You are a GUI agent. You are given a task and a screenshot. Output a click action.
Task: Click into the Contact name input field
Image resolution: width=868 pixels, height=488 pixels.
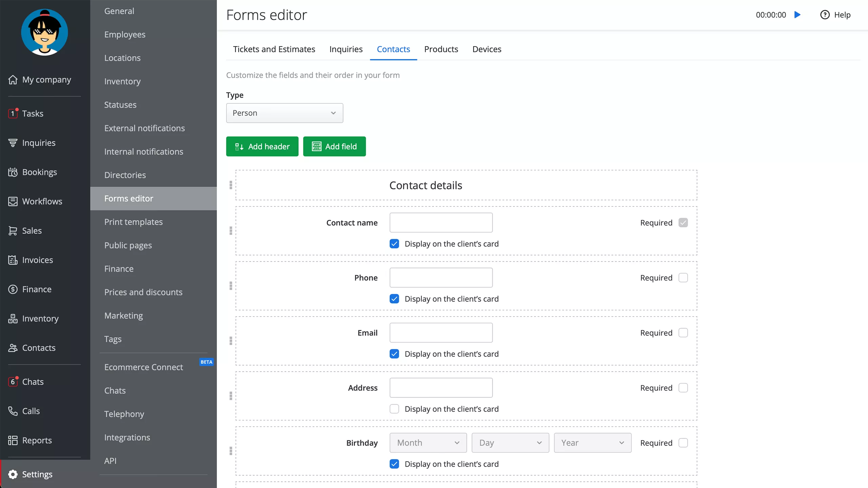coord(441,223)
